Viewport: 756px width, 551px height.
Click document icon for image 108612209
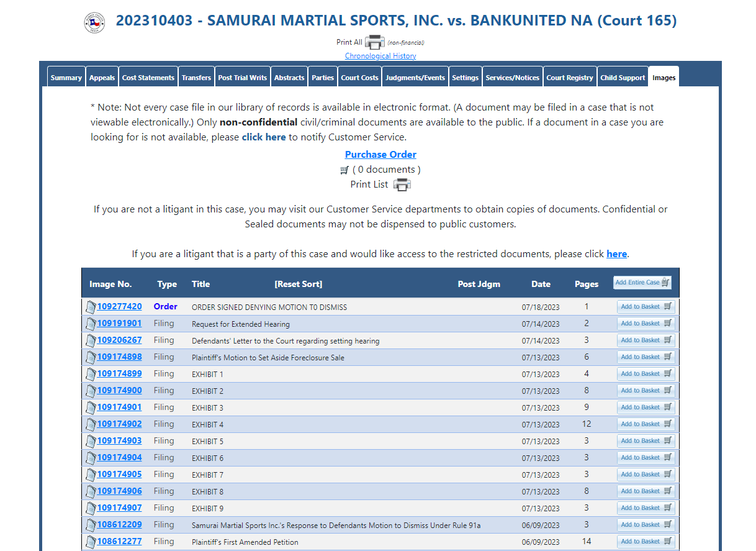coord(91,525)
